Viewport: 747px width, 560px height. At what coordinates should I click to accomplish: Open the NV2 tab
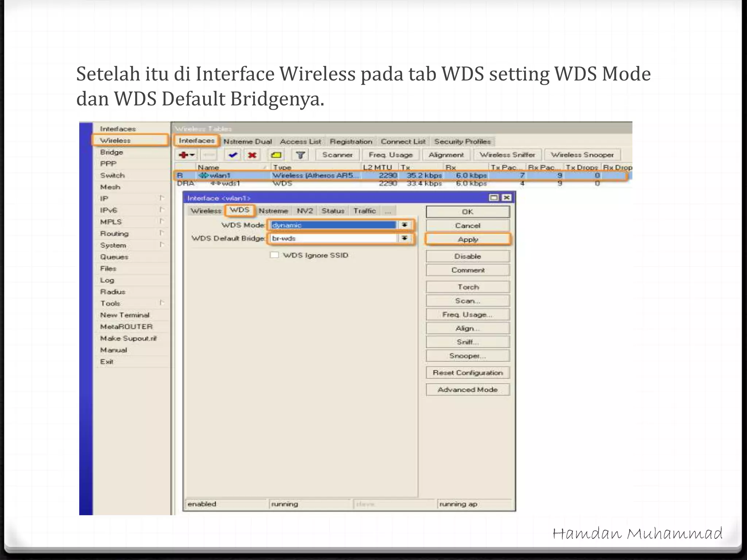(305, 211)
